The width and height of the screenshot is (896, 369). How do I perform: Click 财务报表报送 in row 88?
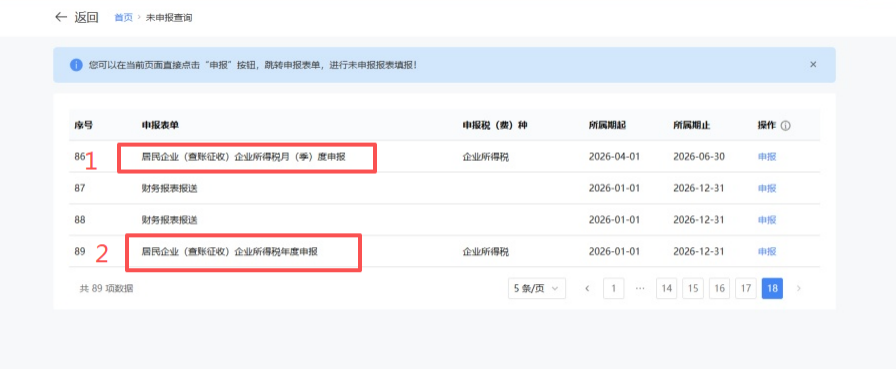(170, 219)
